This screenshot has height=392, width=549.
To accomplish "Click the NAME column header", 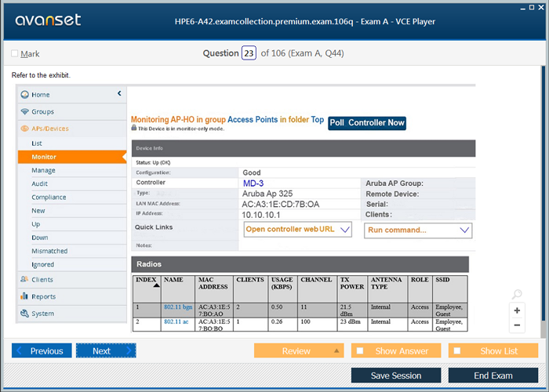I will tap(178, 289).
